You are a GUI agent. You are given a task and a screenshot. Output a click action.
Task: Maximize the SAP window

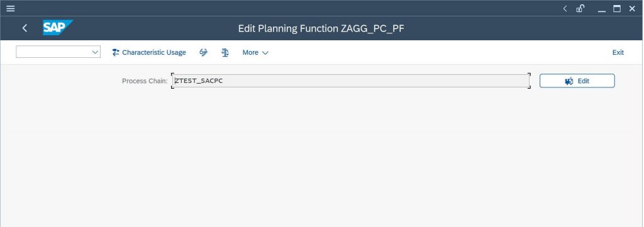617,8
